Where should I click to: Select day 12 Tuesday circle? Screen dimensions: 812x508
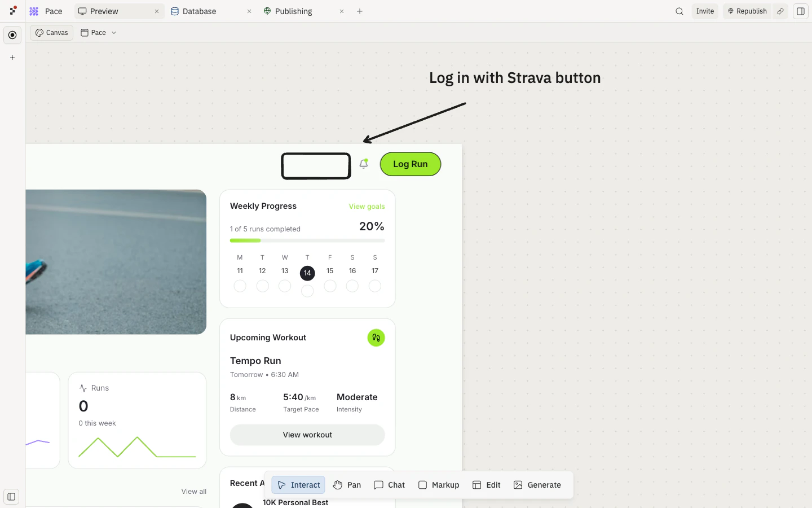pos(262,286)
